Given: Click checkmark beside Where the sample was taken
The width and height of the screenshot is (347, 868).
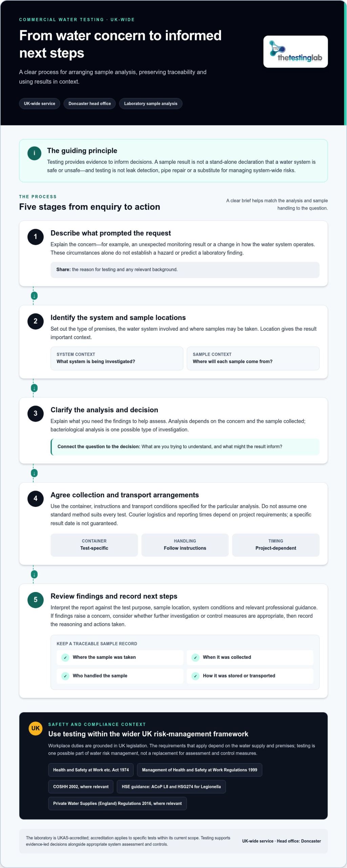Looking at the screenshot, I should point(65,657).
